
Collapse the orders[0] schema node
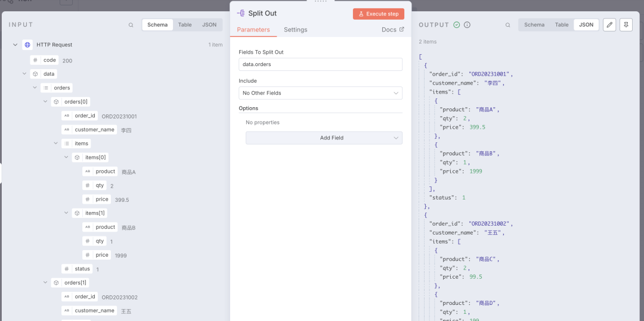[x=45, y=102]
